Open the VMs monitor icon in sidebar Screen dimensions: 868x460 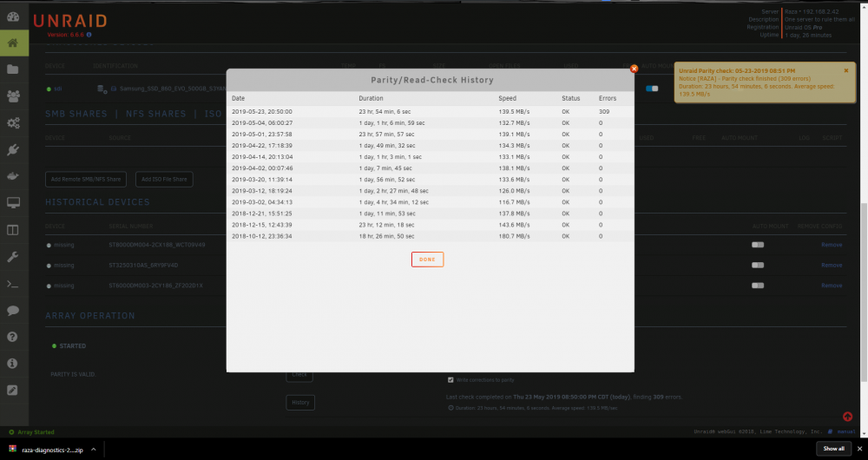pos(13,203)
